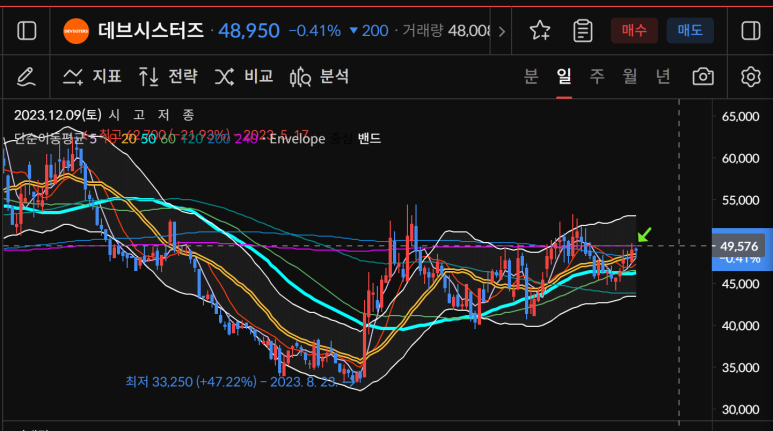The image size is (773, 431).
Task: Expand stock info with the chevron arrow
Action: tap(502, 32)
